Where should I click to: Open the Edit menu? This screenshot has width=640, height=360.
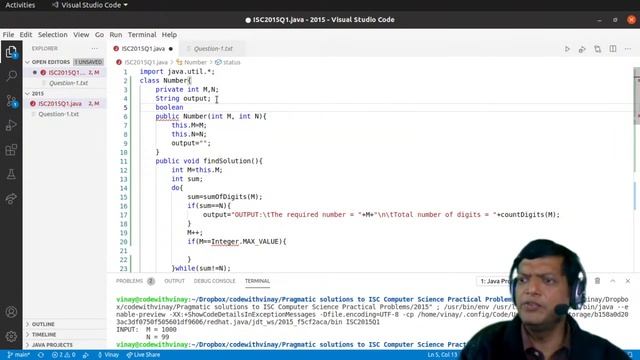26,35
